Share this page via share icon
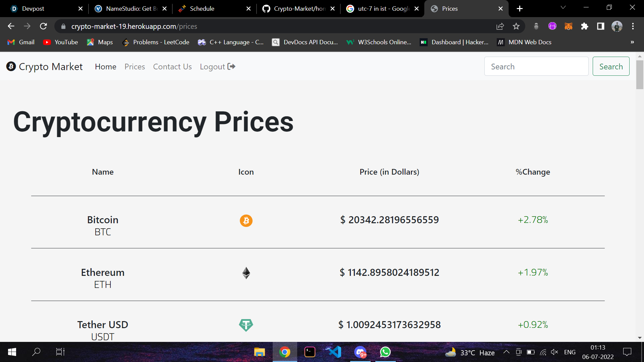 click(x=500, y=26)
